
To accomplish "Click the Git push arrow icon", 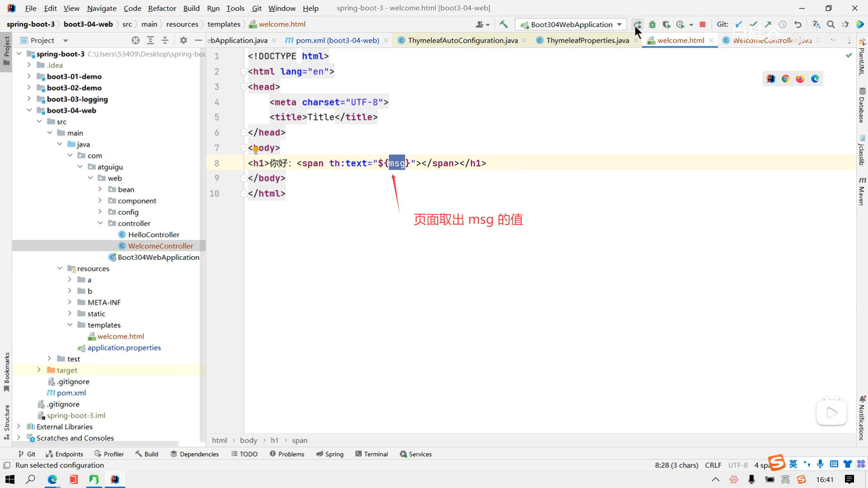I will [x=768, y=24].
